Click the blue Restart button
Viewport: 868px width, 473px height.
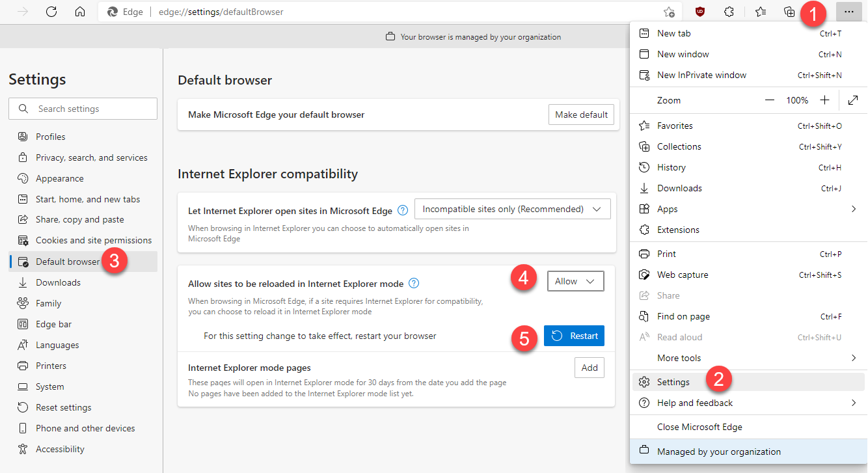coord(575,336)
